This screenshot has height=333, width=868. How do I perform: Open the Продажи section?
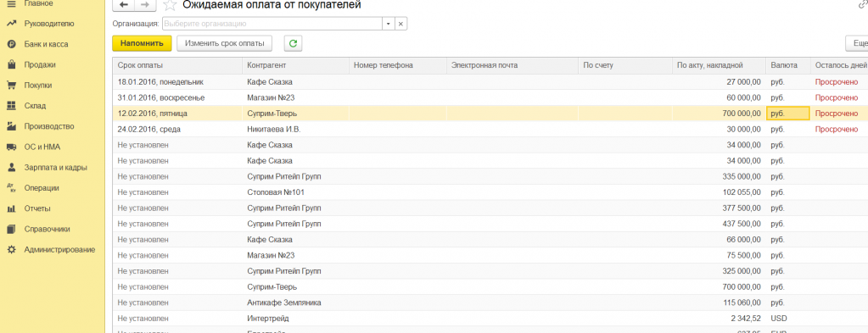pyautogui.click(x=40, y=64)
